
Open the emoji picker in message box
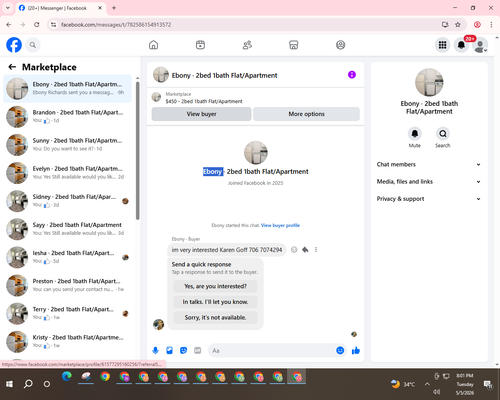click(x=340, y=350)
